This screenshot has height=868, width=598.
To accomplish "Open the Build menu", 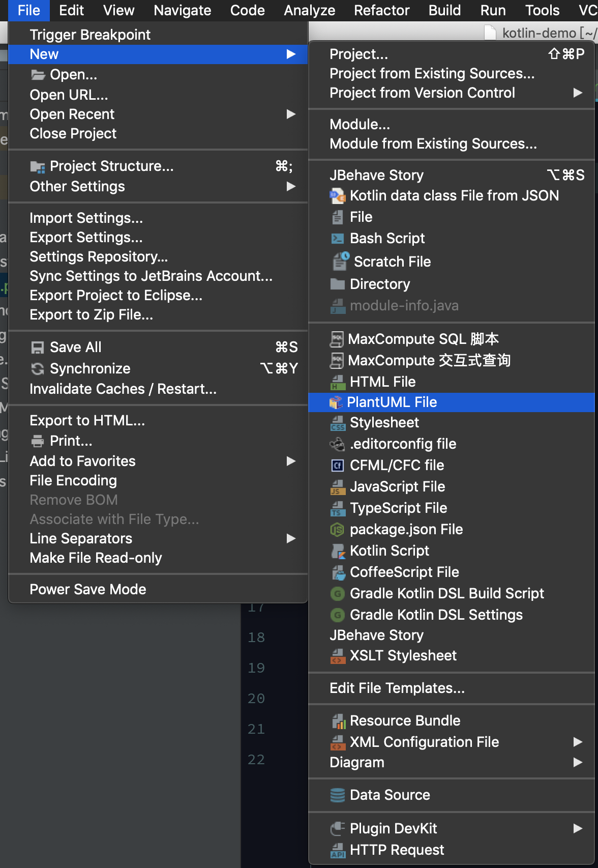I will [x=444, y=10].
